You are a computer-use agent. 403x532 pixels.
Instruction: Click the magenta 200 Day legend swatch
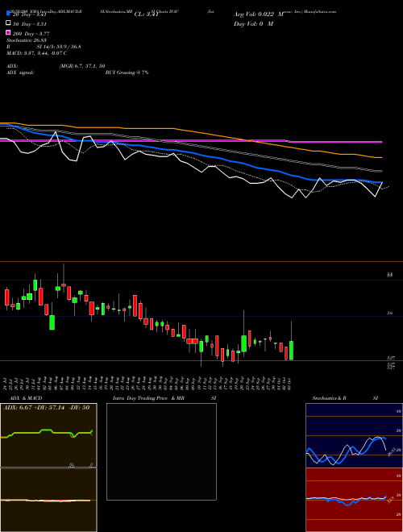[x=9, y=32]
